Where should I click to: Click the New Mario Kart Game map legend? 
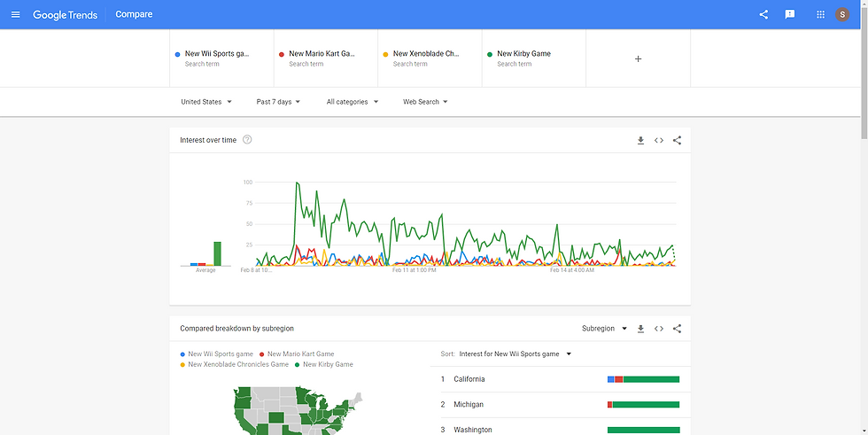[x=297, y=354]
